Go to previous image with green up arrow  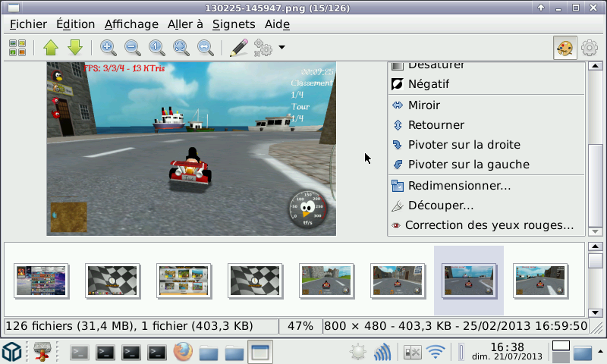[x=51, y=48]
